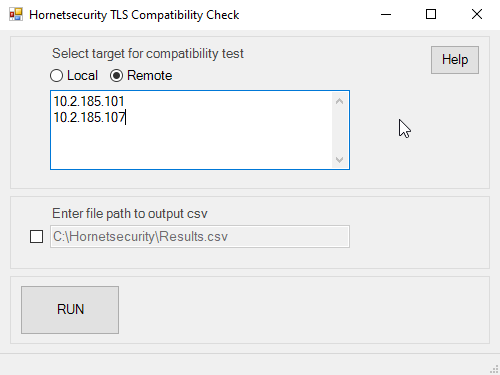Click the resize grip in status bar corner
Screen dimensions: 500x375
494,369
